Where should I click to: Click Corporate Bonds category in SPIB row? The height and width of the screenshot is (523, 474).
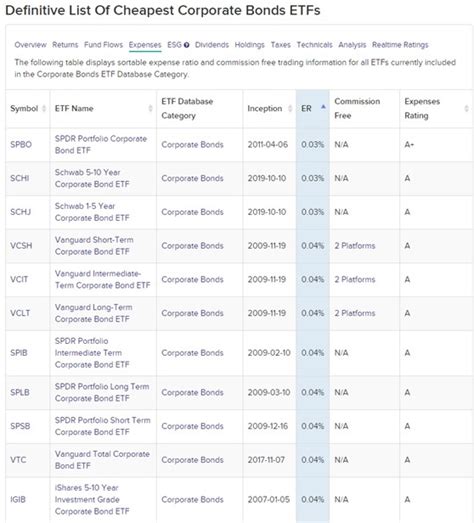[x=192, y=353]
